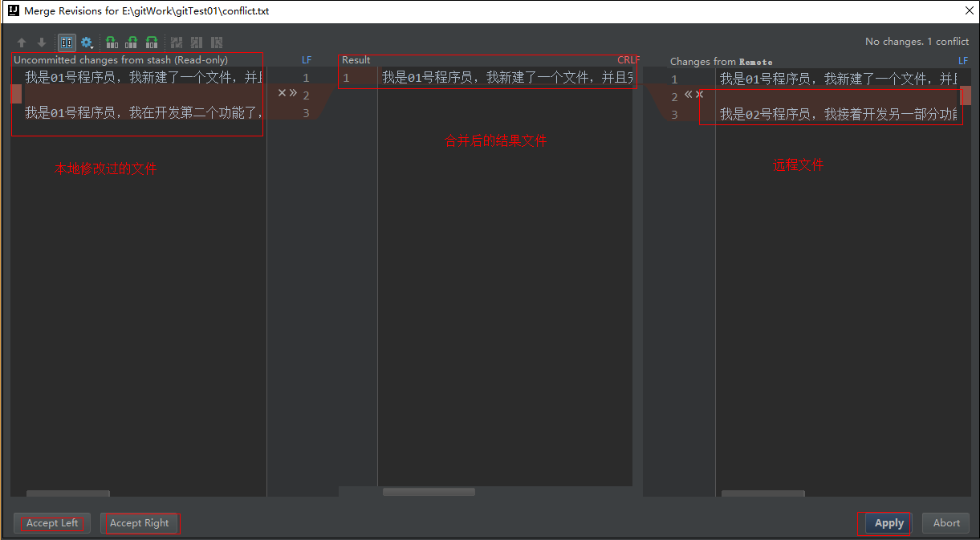The image size is (980, 540).
Task: Abort the merge operation
Action: 945,523
